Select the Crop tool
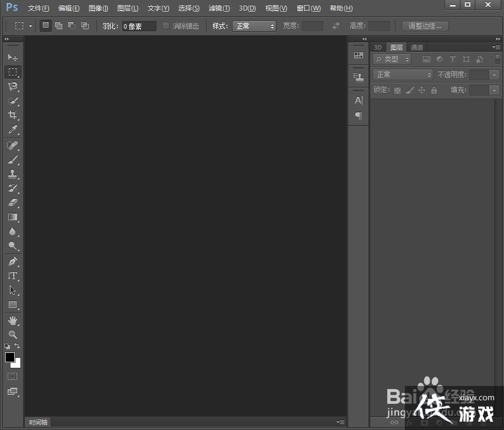Image resolution: width=504 pixels, height=430 pixels. pyautogui.click(x=13, y=115)
